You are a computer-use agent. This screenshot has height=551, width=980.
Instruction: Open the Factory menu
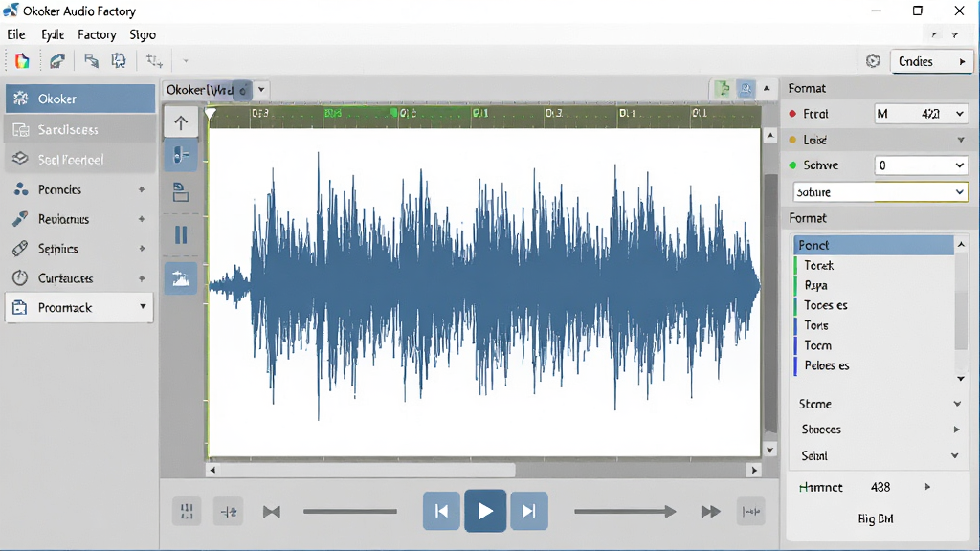coord(97,34)
